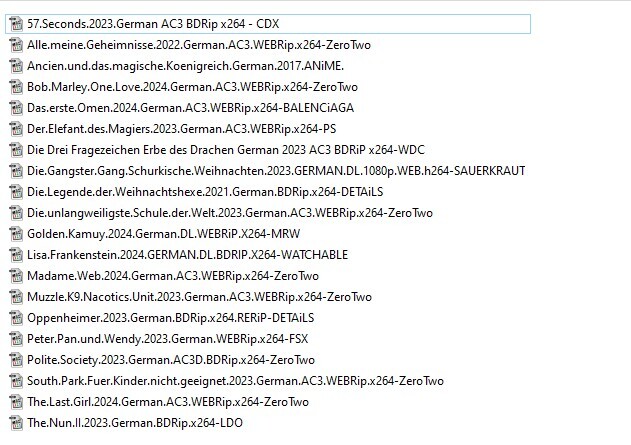Click Die Drei Fragezeichen Erbe des Drachen name

(226, 150)
